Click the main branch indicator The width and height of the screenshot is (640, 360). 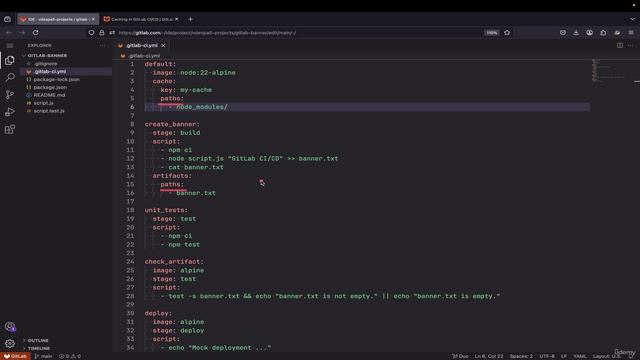(x=43, y=356)
